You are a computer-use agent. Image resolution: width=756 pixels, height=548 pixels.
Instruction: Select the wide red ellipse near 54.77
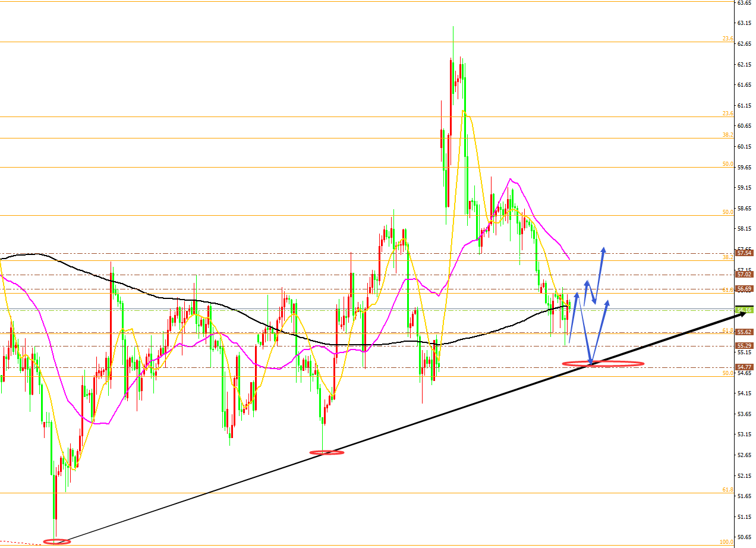point(603,363)
